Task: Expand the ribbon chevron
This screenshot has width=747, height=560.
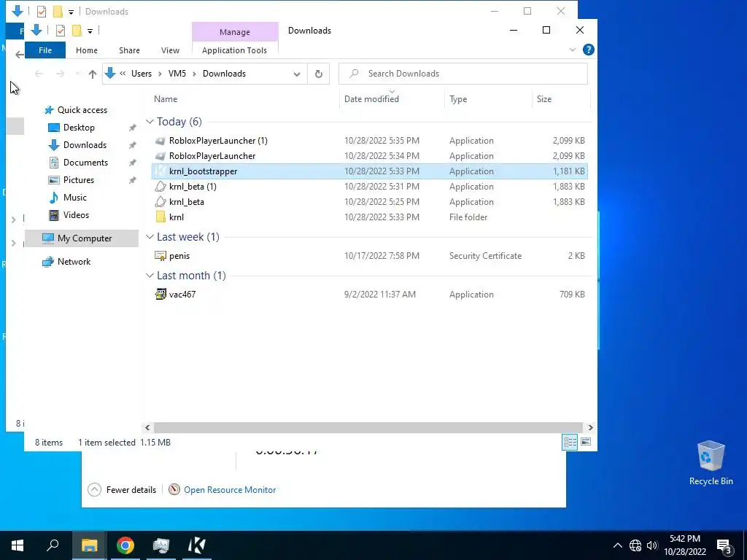Action: (x=573, y=50)
